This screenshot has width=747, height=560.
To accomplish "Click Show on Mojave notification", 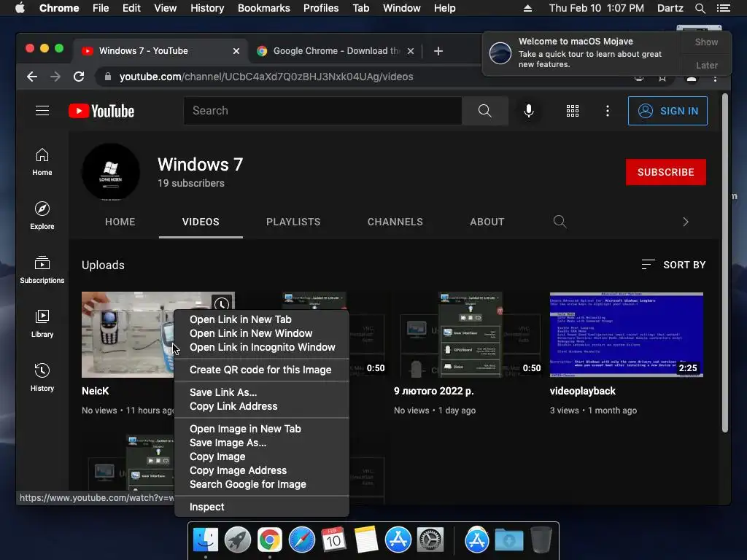I will 706,42.
